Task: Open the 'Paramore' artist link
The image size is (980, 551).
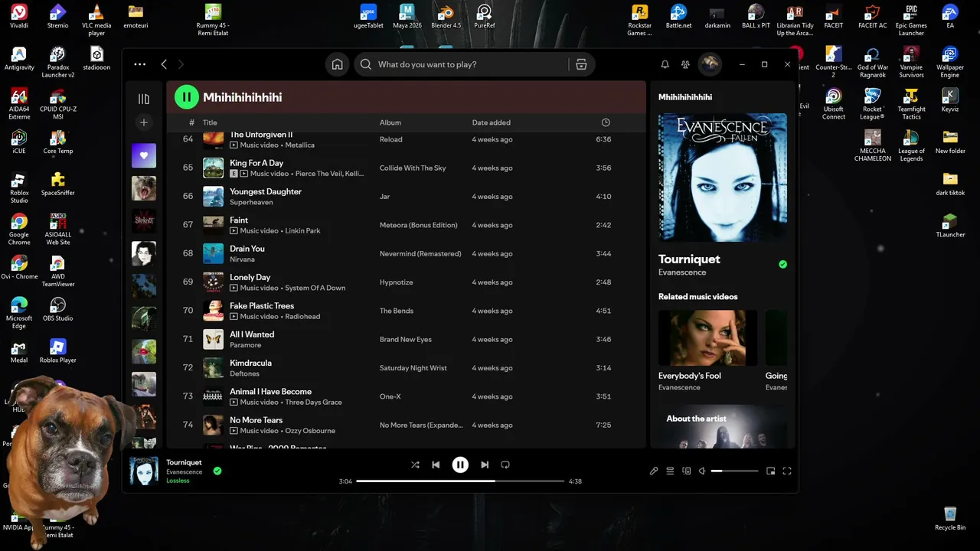Action: [246, 345]
